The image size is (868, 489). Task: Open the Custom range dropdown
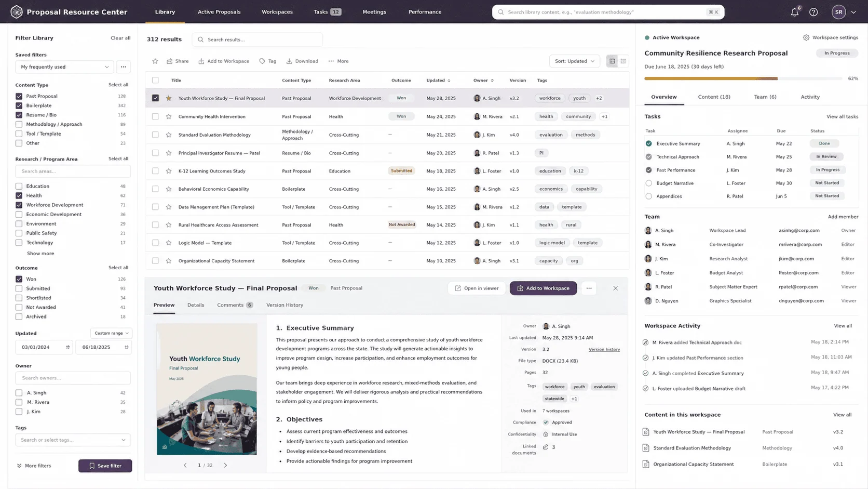112,333
